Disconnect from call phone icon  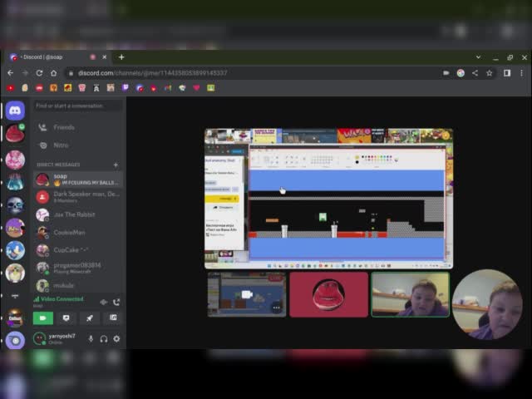tap(116, 302)
